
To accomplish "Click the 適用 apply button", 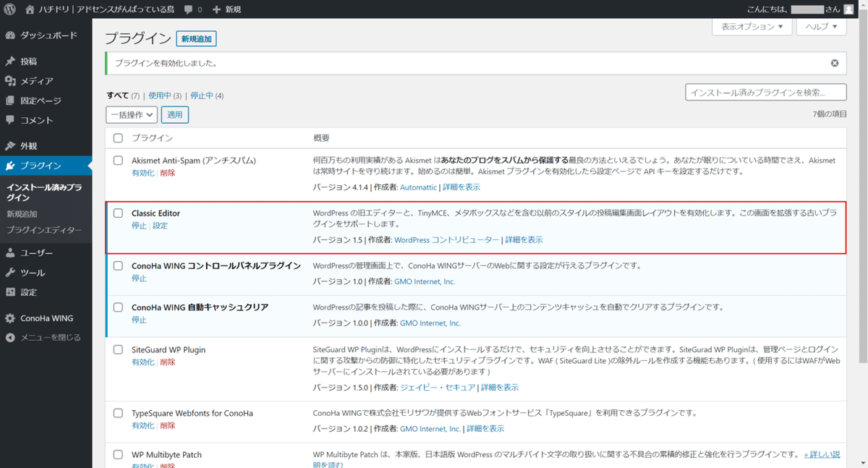I will coord(174,114).
